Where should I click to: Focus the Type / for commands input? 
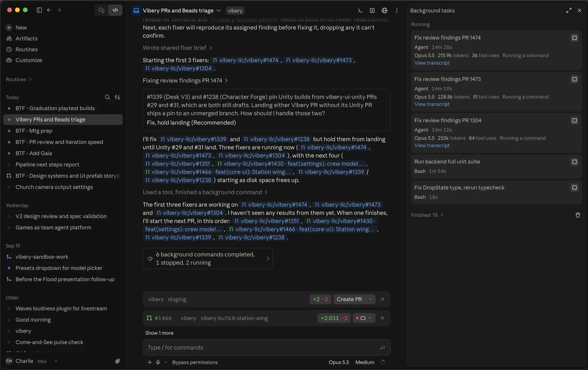pyautogui.click(x=266, y=348)
